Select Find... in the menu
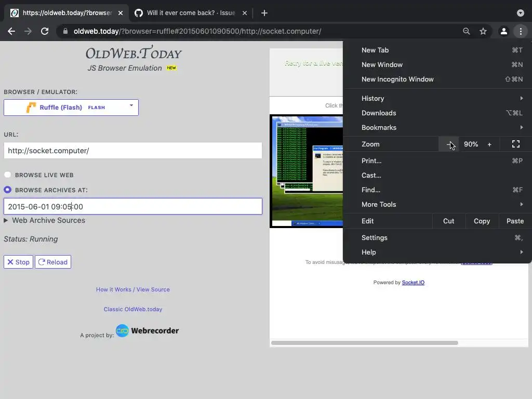 coord(437,190)
